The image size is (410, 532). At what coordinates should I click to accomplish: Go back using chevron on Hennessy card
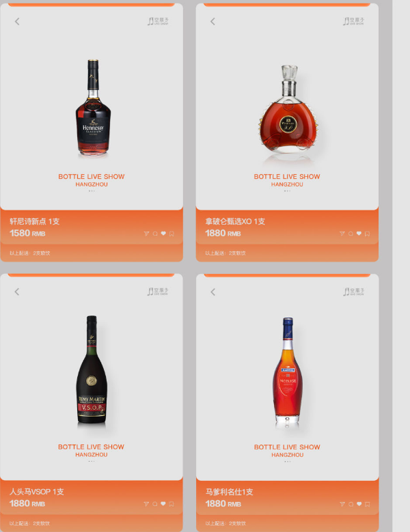coord(17,21)
